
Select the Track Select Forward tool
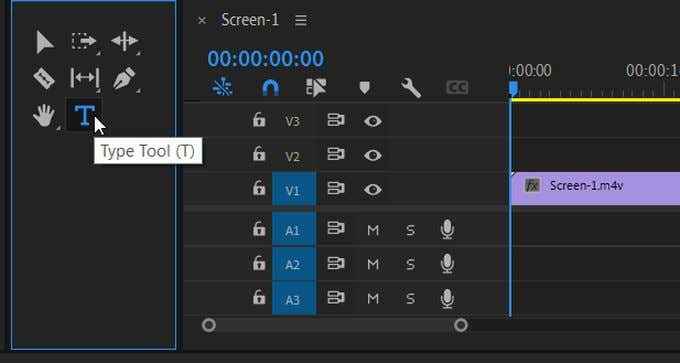pyautogui.click(x=84, y=41)
